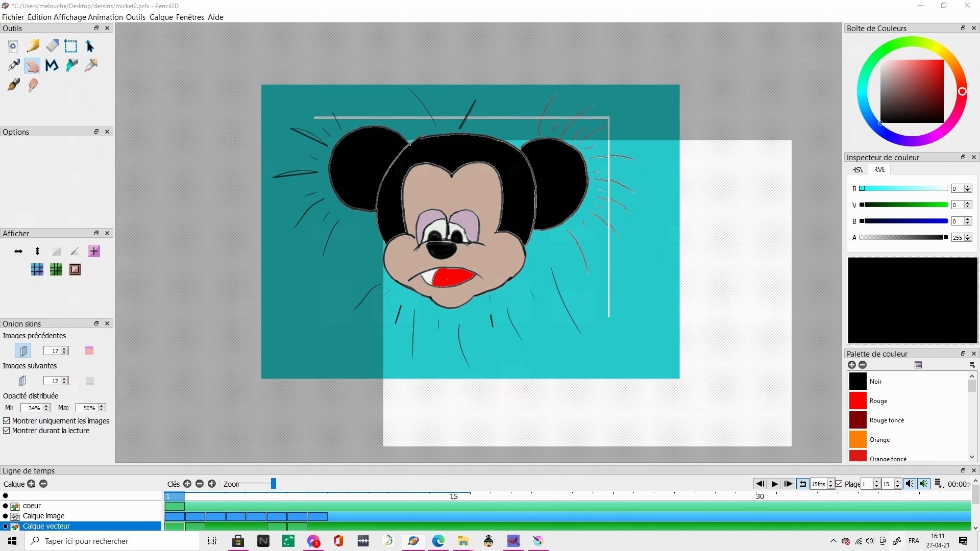Click the fps input field
Image resolution: width=980 pixels, height=551 pixels.
point(819,484)
